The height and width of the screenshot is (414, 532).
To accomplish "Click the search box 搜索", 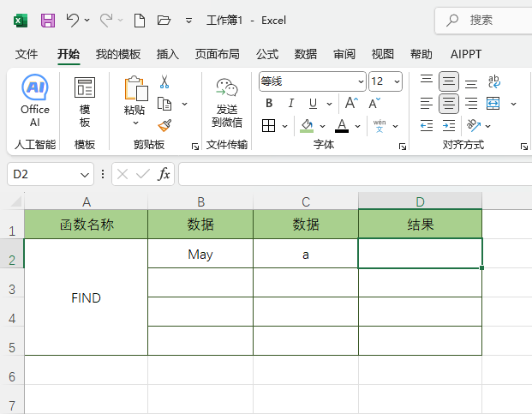I will point(483,21).
